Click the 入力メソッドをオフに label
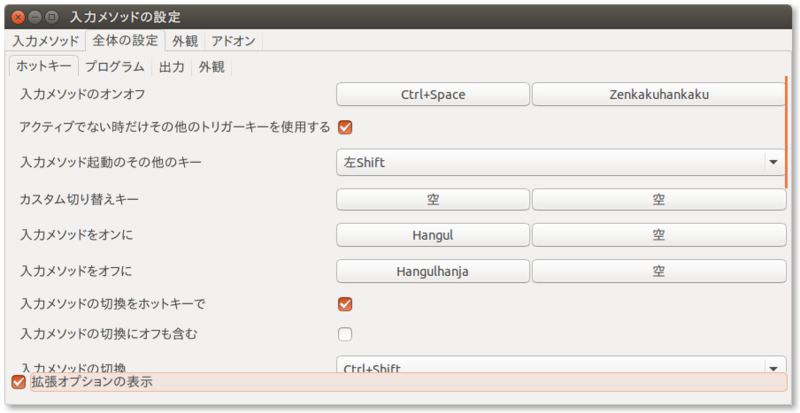The width and height of the screenshot is (800, 413). click(x=76, y=272)
